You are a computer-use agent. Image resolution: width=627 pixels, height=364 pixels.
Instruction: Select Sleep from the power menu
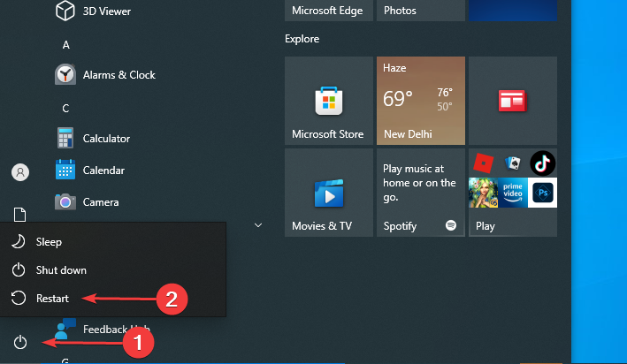(113, 242)
